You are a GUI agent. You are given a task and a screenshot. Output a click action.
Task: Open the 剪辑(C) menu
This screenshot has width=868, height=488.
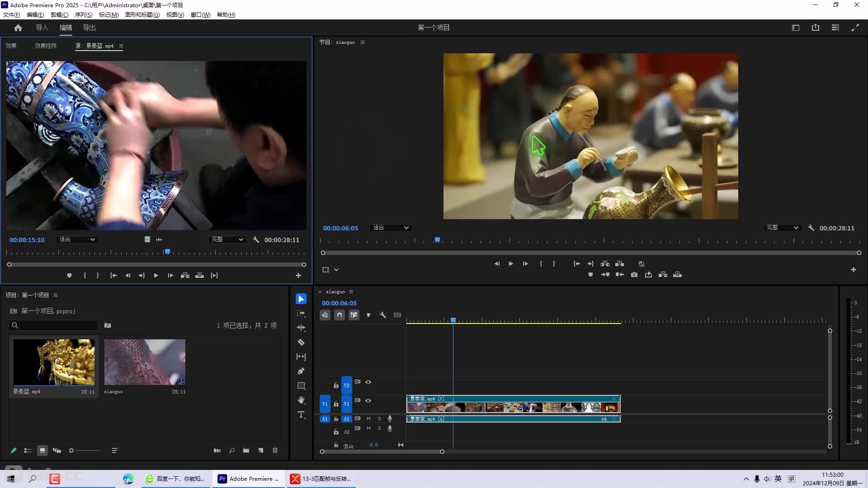tap(60, 15)
